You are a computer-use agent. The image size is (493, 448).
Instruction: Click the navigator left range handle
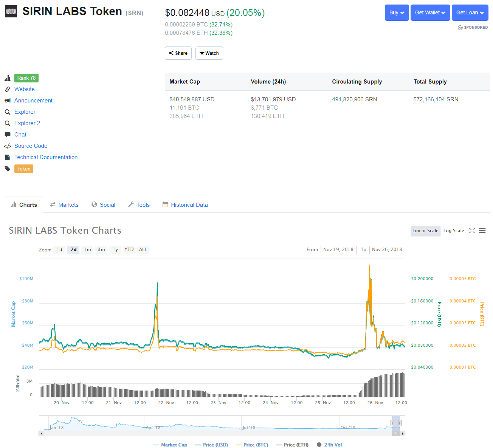pos(392,423)
